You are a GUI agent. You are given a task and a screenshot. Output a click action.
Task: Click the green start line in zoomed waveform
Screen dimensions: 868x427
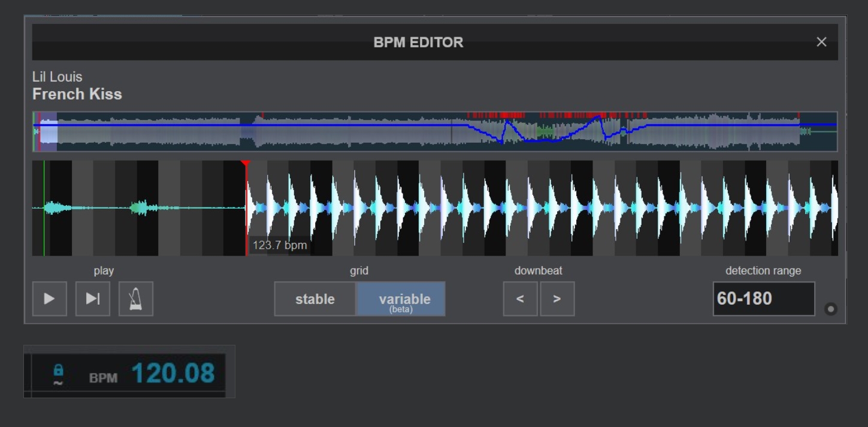click(x=44, y=208)
